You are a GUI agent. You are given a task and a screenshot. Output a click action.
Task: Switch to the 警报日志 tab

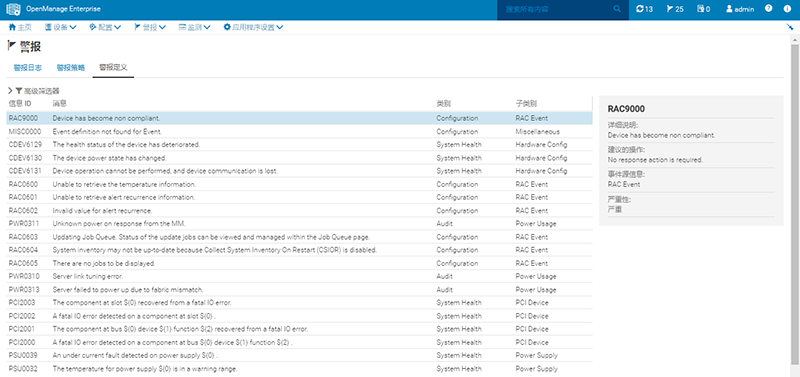tap(28, 67)
